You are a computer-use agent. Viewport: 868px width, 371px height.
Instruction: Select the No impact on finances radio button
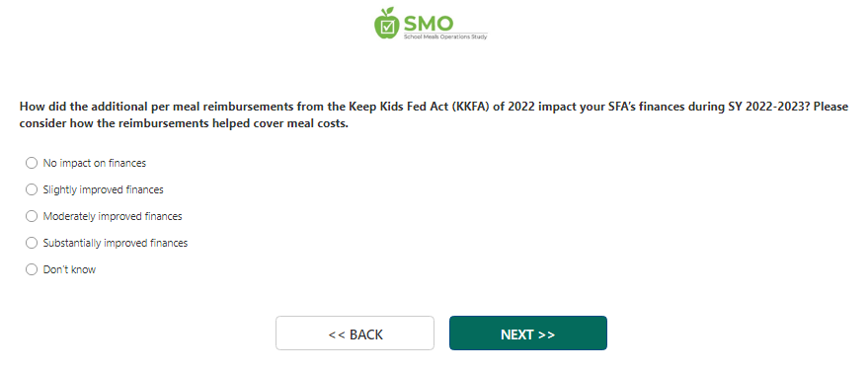[32, 163]
